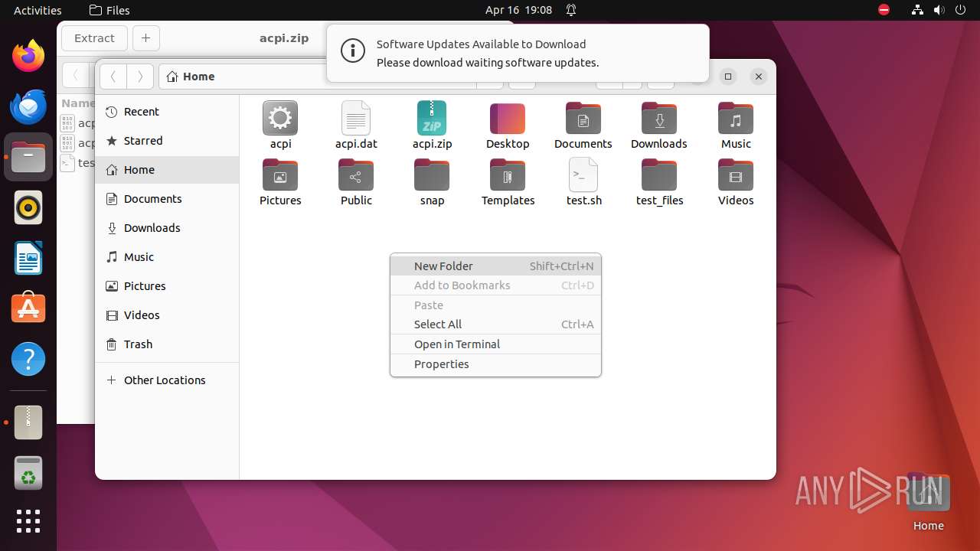Open the Activities overview
Image resolution: width=980 pixels, height=551 pixels.
point(38,10)
